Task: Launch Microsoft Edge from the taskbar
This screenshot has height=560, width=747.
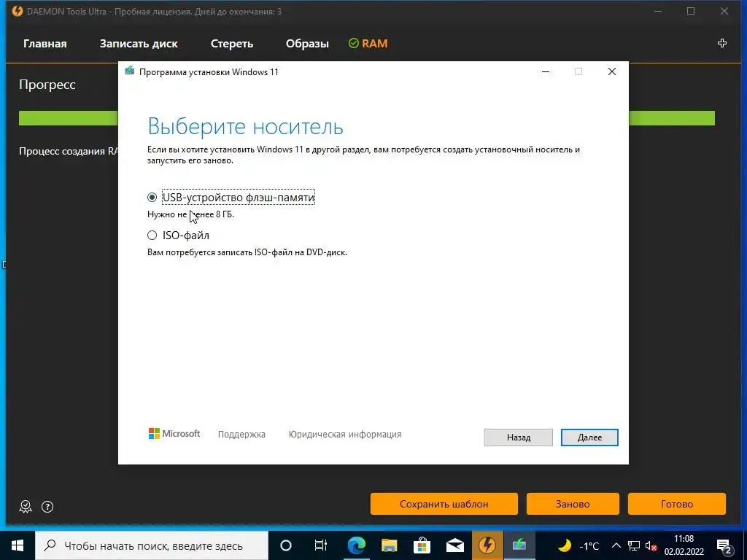Action: (x=356, y=545)
